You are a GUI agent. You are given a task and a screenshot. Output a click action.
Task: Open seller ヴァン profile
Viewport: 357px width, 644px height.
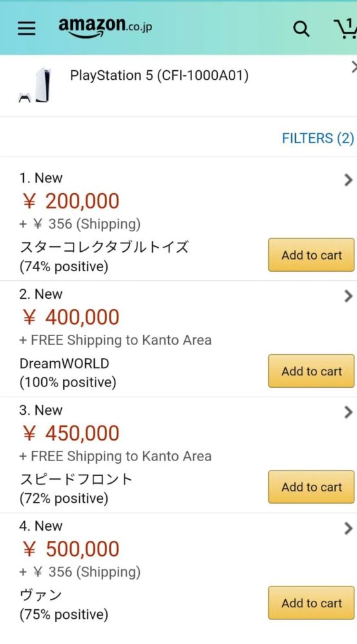(x=41, y=595)
